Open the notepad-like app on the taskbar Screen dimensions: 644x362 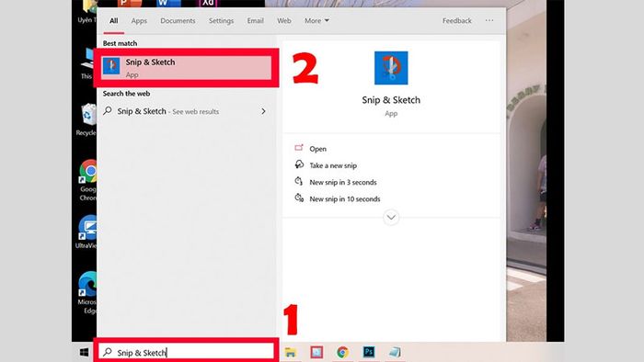click(395, 352)
